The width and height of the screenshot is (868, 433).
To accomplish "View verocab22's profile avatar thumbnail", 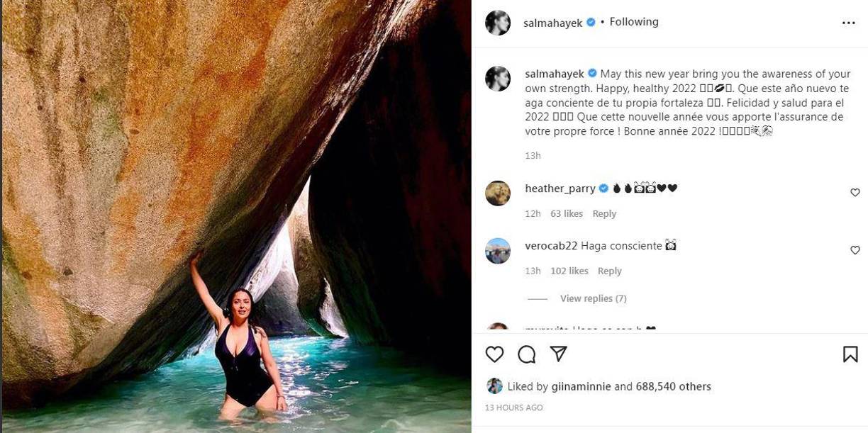I will click(x=498, y=250).
